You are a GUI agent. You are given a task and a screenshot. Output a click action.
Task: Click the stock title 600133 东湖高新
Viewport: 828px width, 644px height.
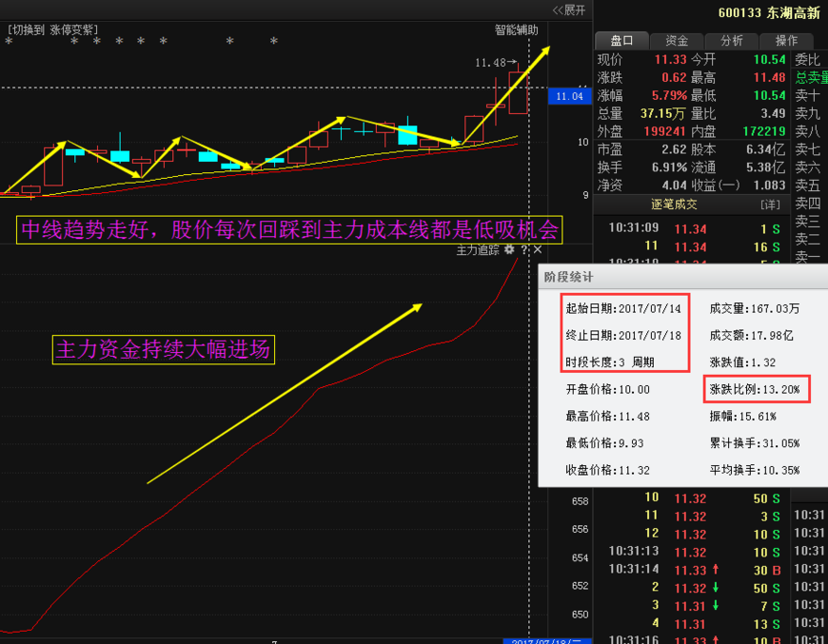pyautogui.click(x=769, y=12)
